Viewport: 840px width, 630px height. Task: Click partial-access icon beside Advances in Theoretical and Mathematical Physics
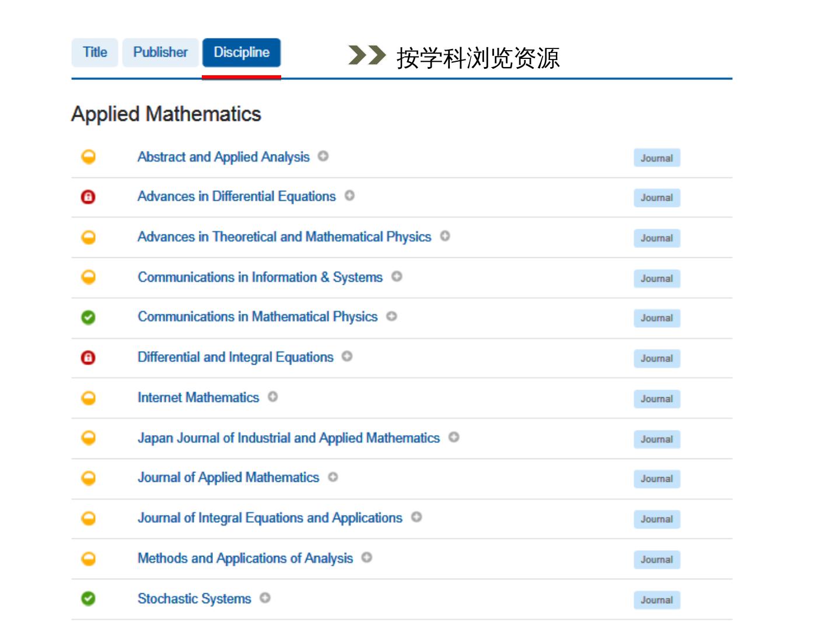tap(88, 237)
